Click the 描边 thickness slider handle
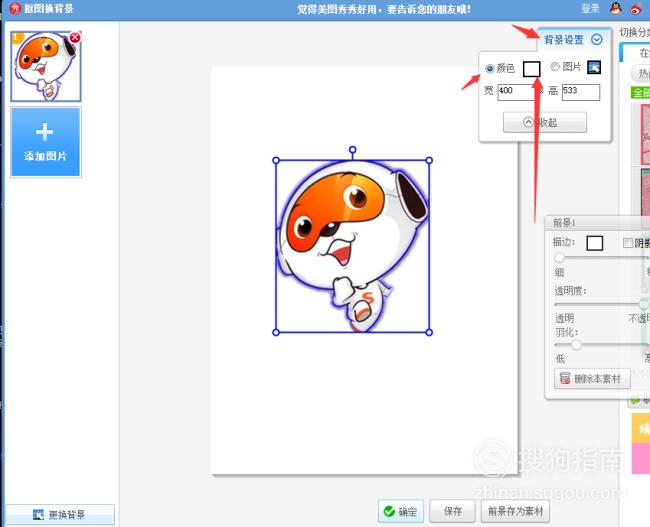This screenshot has width=650, height=527. click(560, 257)
